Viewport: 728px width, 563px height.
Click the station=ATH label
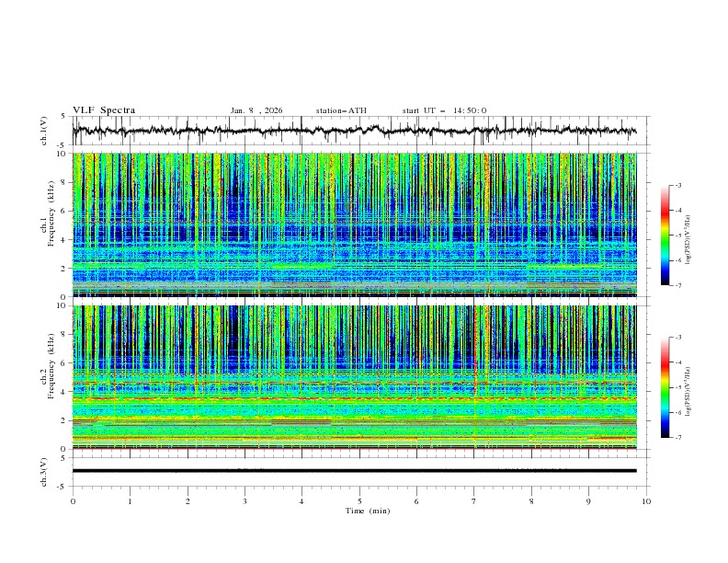click(341, 110)
